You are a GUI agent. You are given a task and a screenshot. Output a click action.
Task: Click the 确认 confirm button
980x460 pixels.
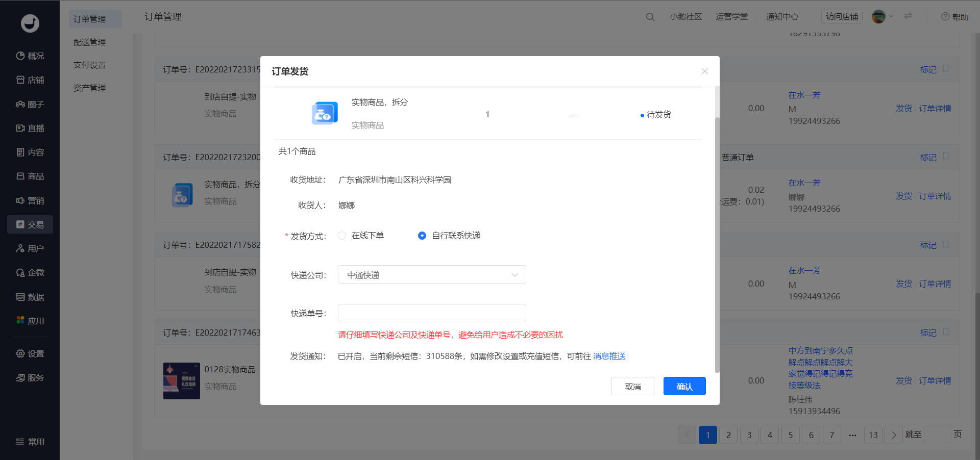click(684, 386)
